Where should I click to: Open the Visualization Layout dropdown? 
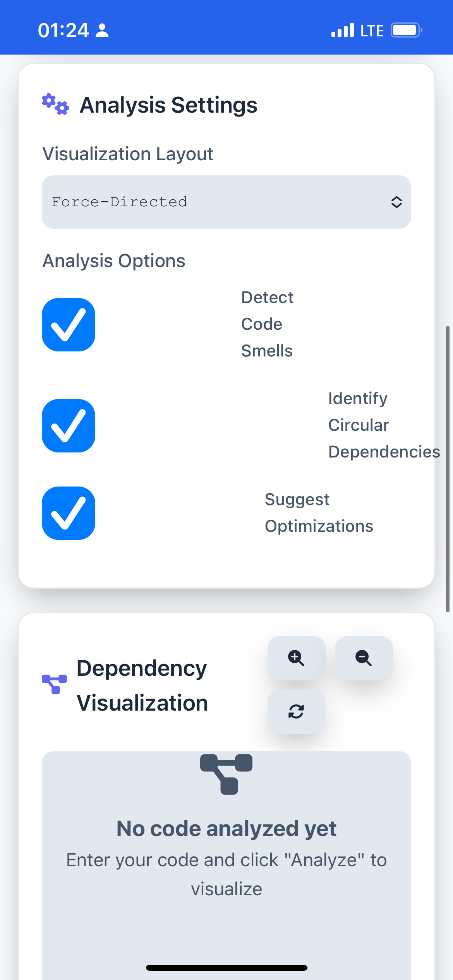pyautogui.click(x=226, y=202)
